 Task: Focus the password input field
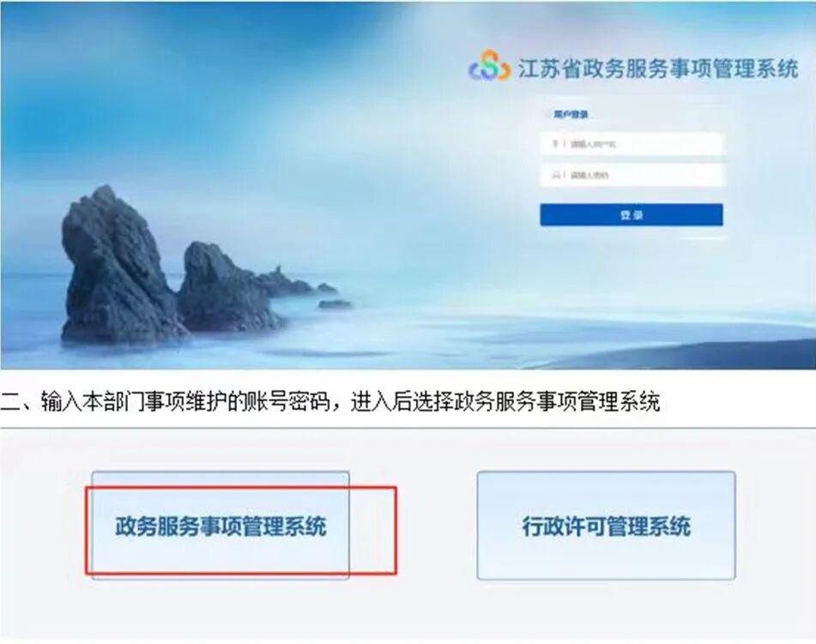click(632, 175)
